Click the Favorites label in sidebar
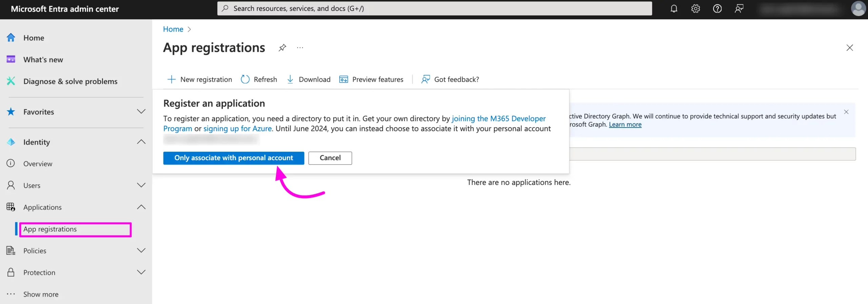 click(x=39, y=112)
